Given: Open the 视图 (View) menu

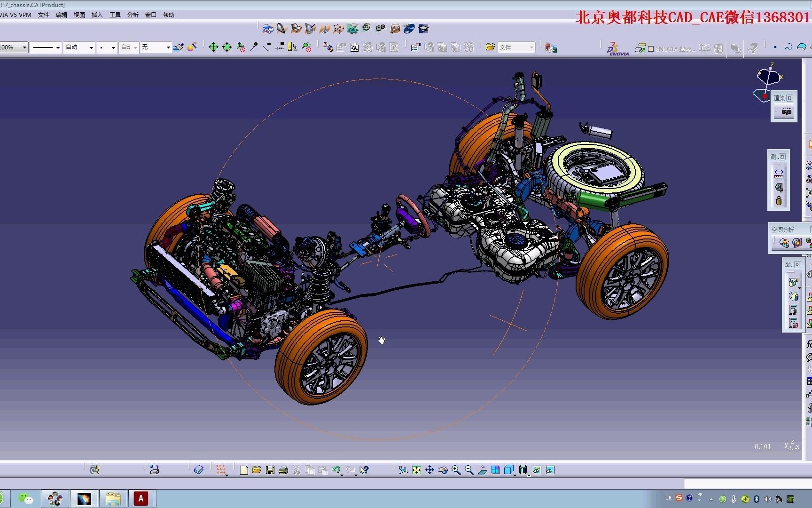Looking at the screenshot, I should click(x=79, y=15).
